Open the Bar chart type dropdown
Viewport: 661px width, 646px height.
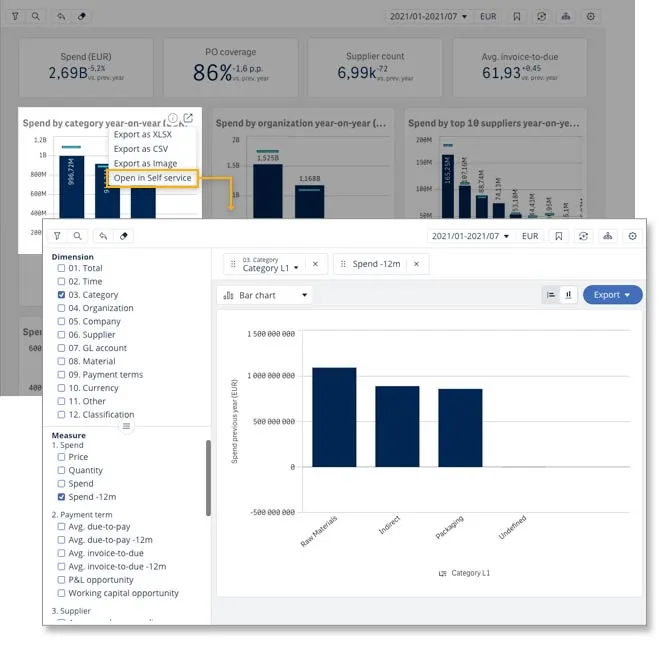(264, 295)
